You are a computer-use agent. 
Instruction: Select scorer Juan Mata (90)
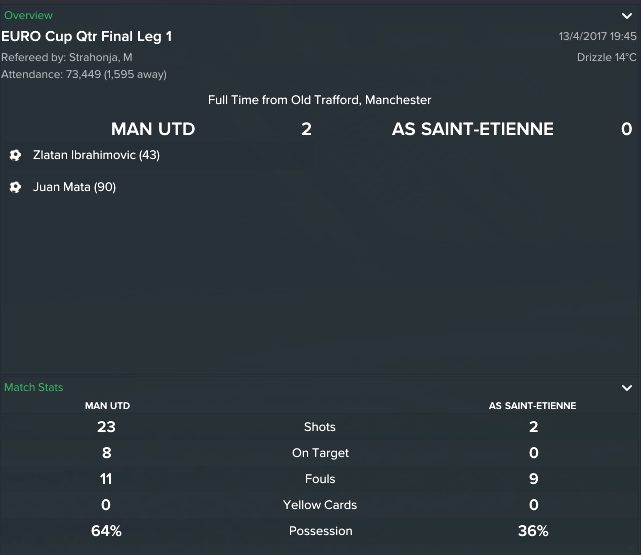74,187
